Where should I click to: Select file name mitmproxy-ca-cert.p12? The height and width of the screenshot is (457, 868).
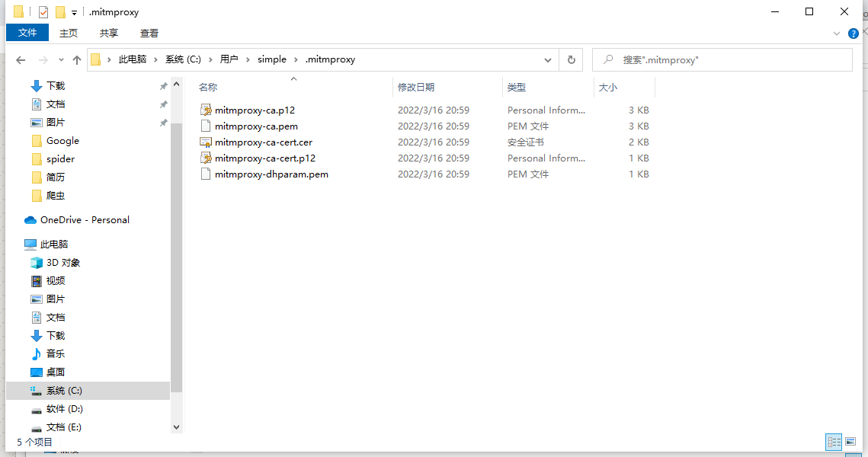(x=265, y=158)
